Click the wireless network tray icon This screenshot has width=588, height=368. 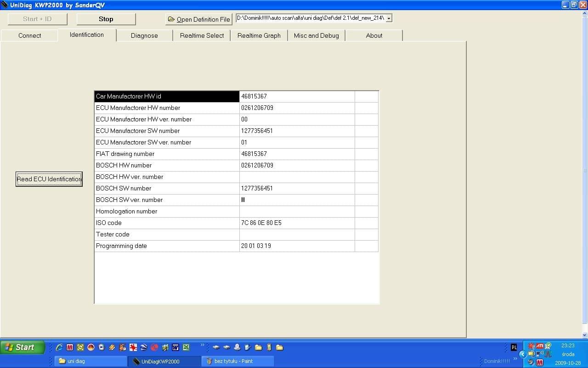click(x=540, y=354)
